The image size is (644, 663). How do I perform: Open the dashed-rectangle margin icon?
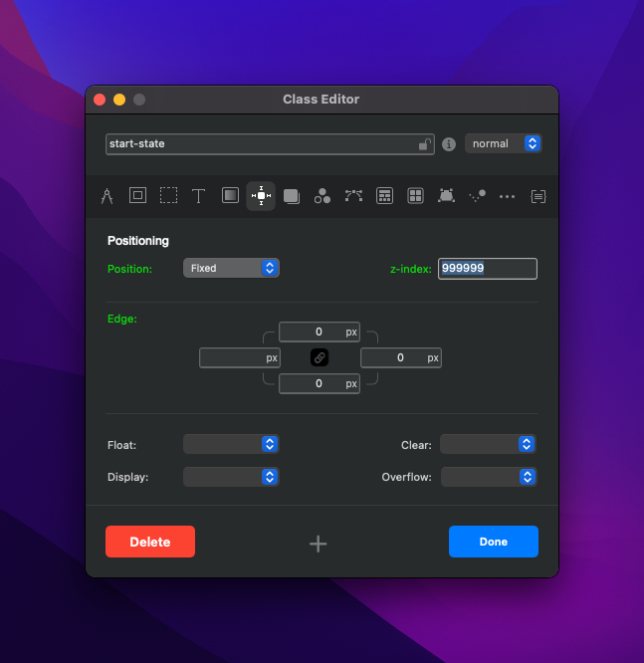pyautogui.click(x=168, y=196)
